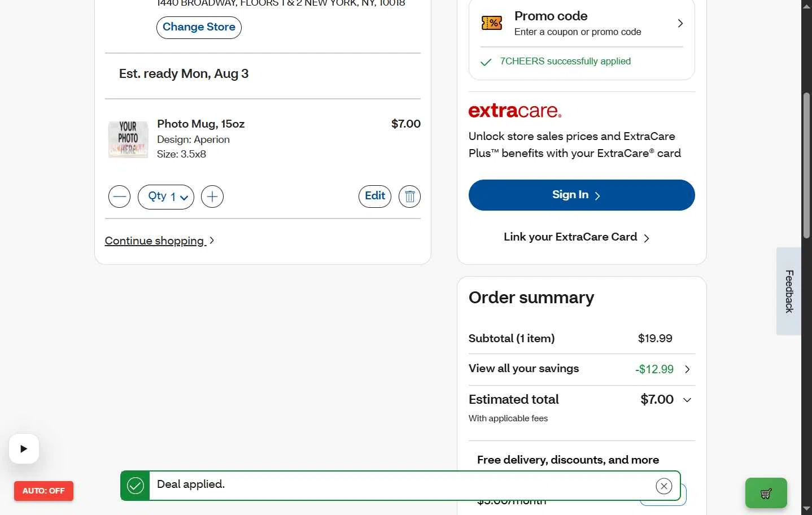
Task: Expand the Estimated total chevron
Action: [x=687, y=400]
